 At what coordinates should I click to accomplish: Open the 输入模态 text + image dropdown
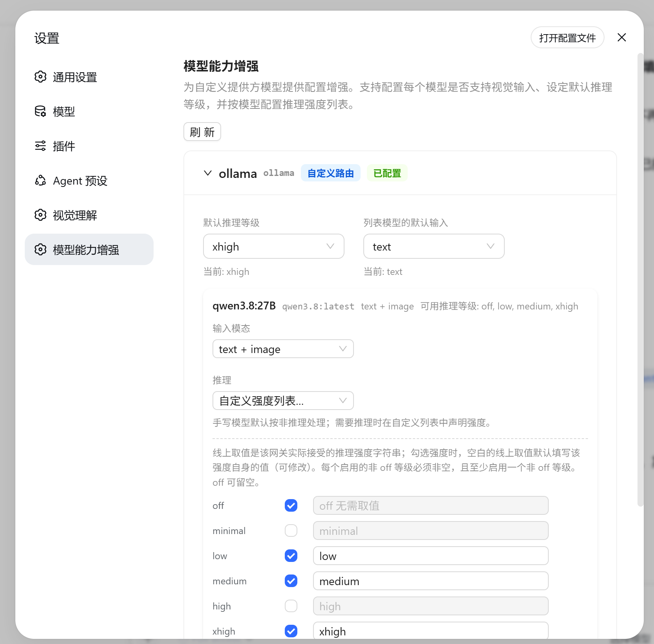click(283, 349)
